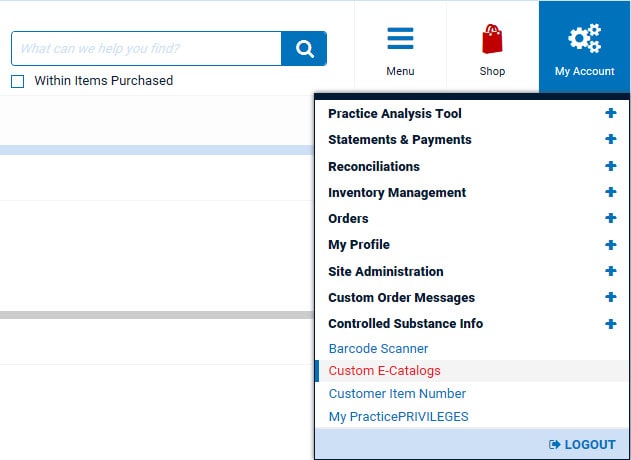Image resolution: width=631 pixels, height=460 pixels.
Task: Open My PracticePRIVILEGES link
Action: pos(398,417)
